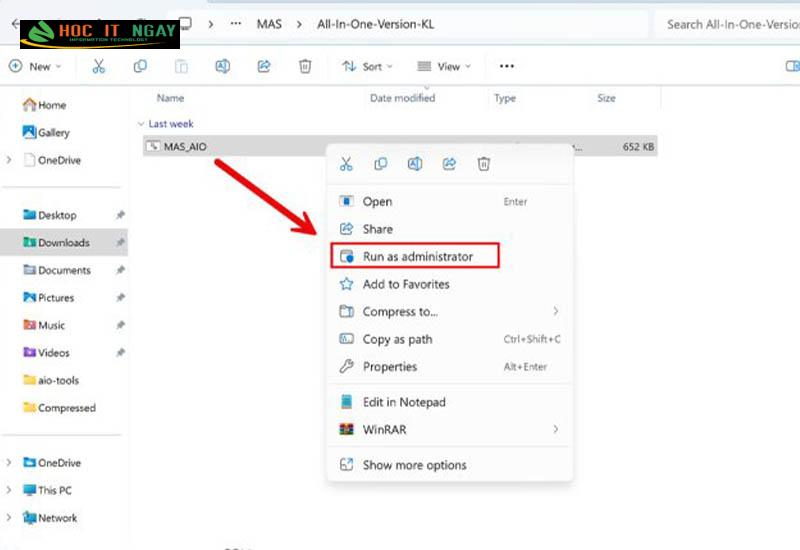
Task: Click the Gallery icon in the sidebar
Action: 30,132
